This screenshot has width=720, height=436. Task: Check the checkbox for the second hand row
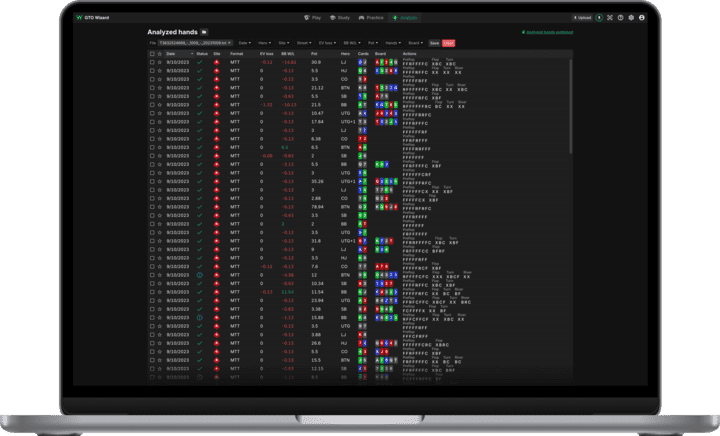(151, 70)
